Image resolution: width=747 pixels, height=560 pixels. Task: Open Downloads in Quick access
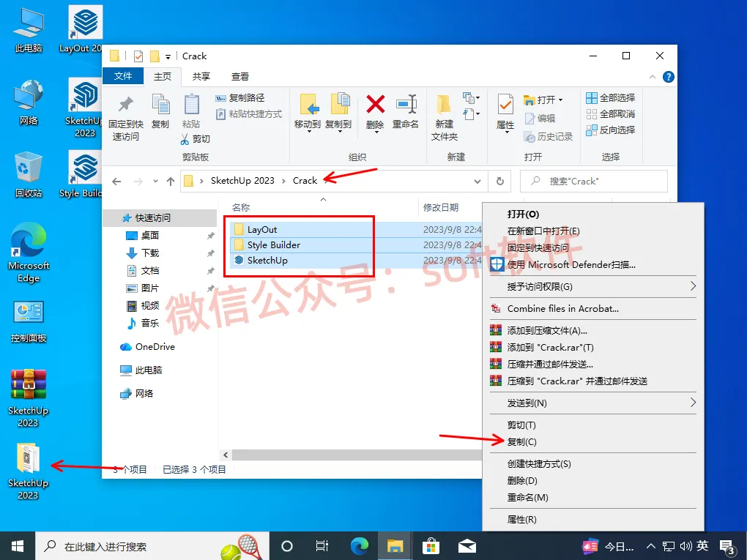coord(150,253)
